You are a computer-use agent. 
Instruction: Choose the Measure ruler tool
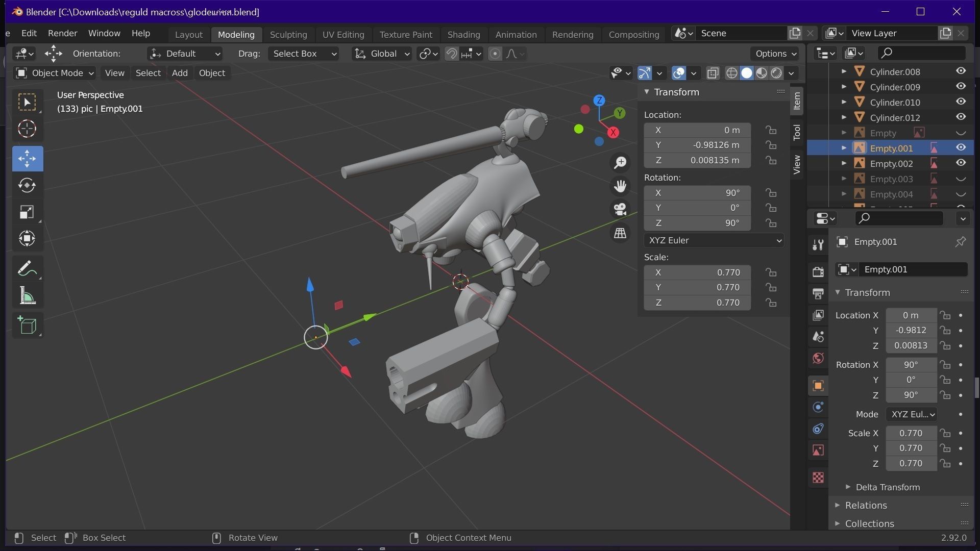[x=27, y=296]
